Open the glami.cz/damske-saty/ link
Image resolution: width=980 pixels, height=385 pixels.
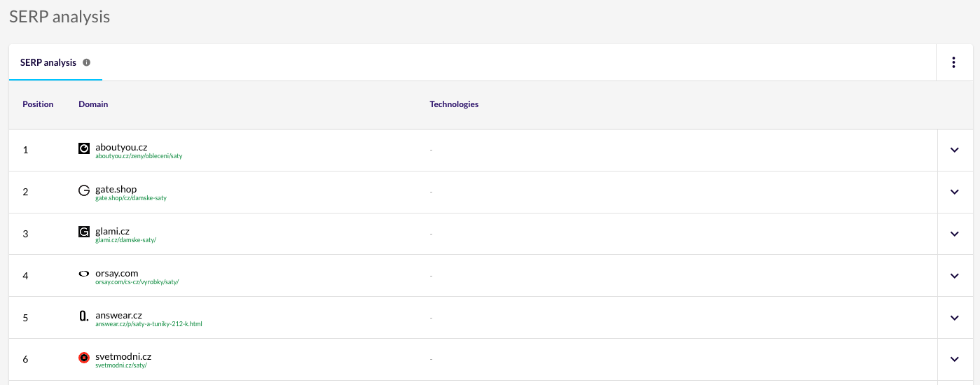(125, 240)
